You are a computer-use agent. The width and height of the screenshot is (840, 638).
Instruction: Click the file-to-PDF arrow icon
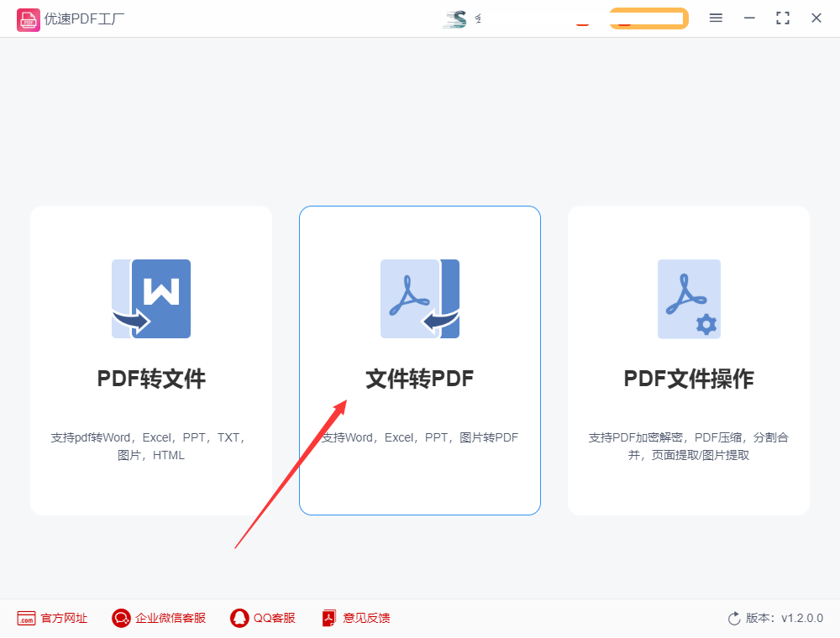[x=420, y=299]
